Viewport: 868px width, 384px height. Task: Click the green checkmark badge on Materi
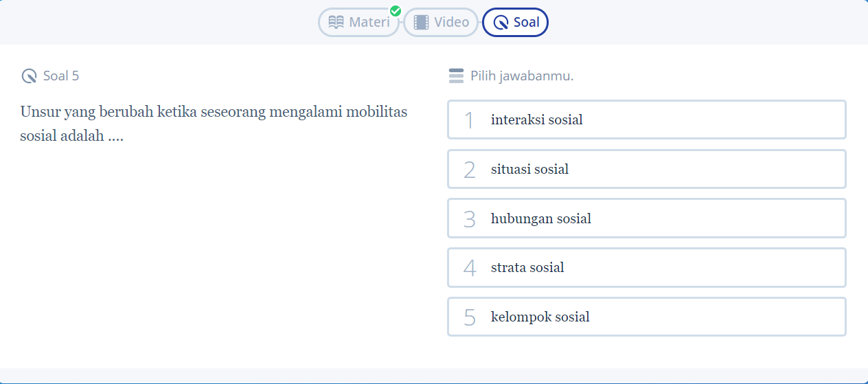tap(396, 11)
